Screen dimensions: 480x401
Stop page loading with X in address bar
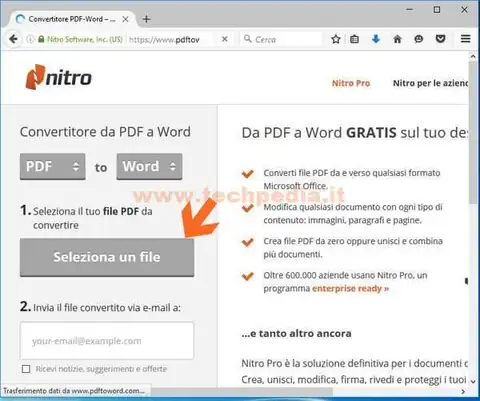pos(225,39)
